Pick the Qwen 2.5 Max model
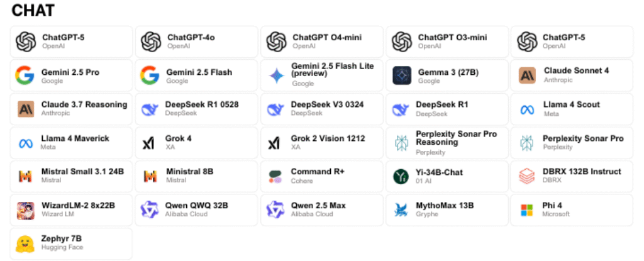This screenshot has height=261, width=644. pos(321,210)
